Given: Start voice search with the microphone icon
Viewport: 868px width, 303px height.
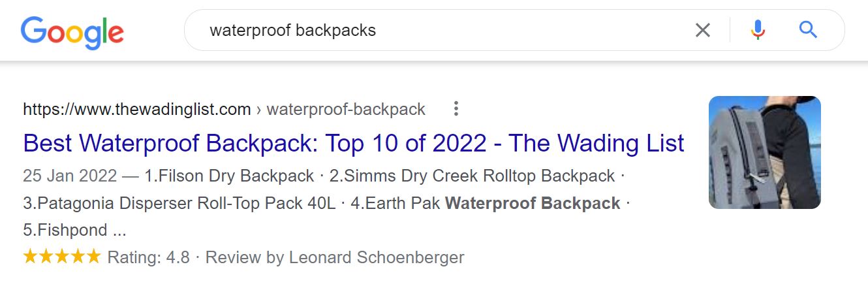Looking at the screenshot, I should coord(757,30).
